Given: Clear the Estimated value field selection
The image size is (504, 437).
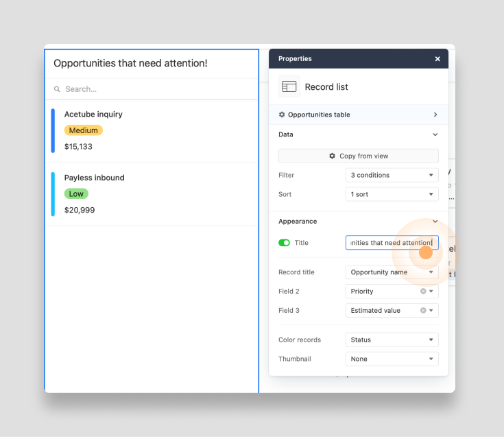Looking at the screenshot, I should [423, 310].
